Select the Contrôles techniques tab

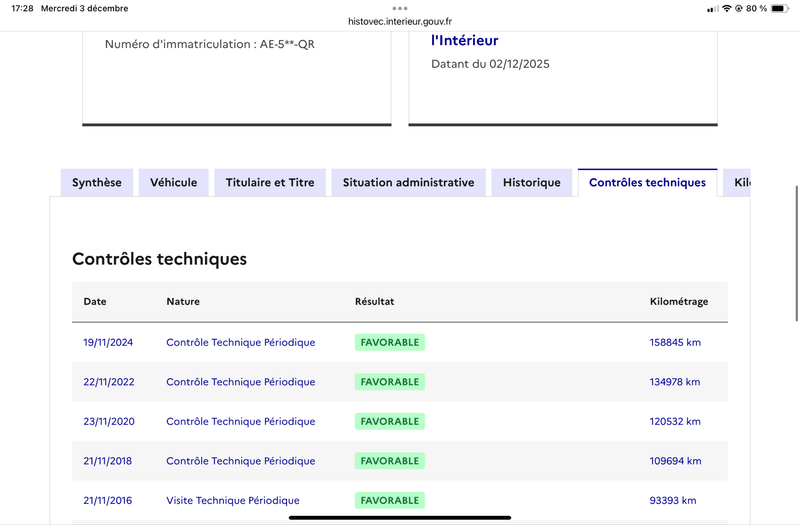(647, 183)
